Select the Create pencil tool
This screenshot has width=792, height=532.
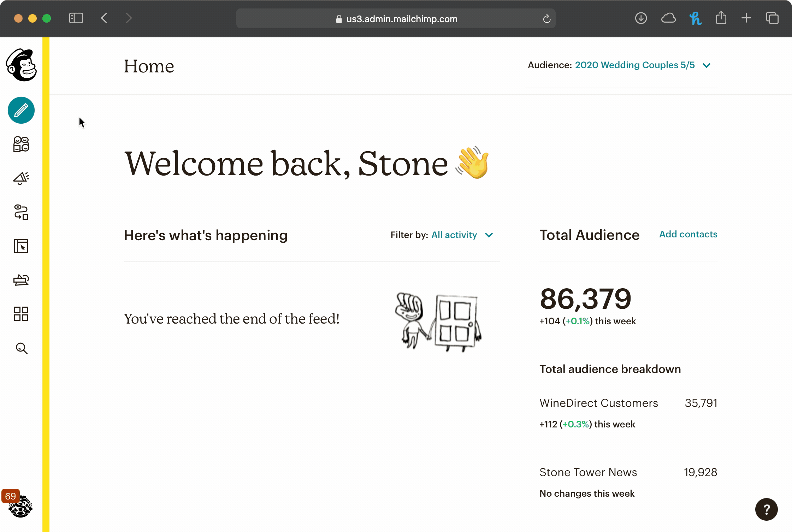click(x=21, y=110)
